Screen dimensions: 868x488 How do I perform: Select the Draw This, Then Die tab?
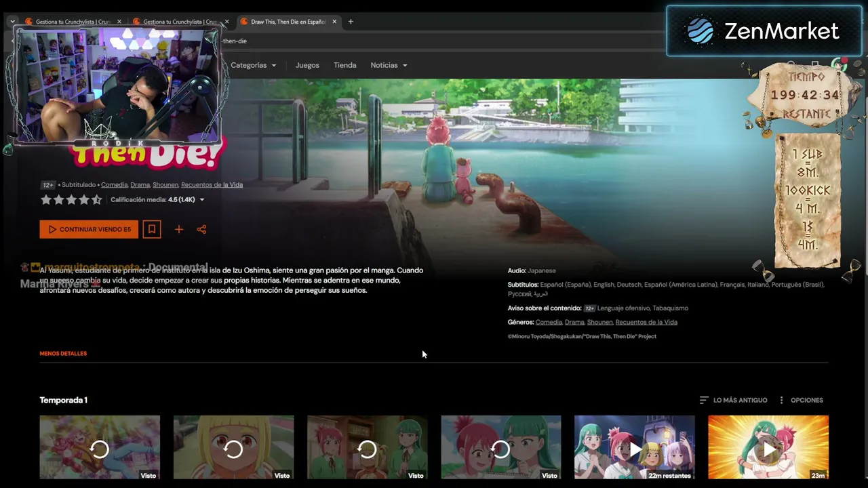(288, 22)
